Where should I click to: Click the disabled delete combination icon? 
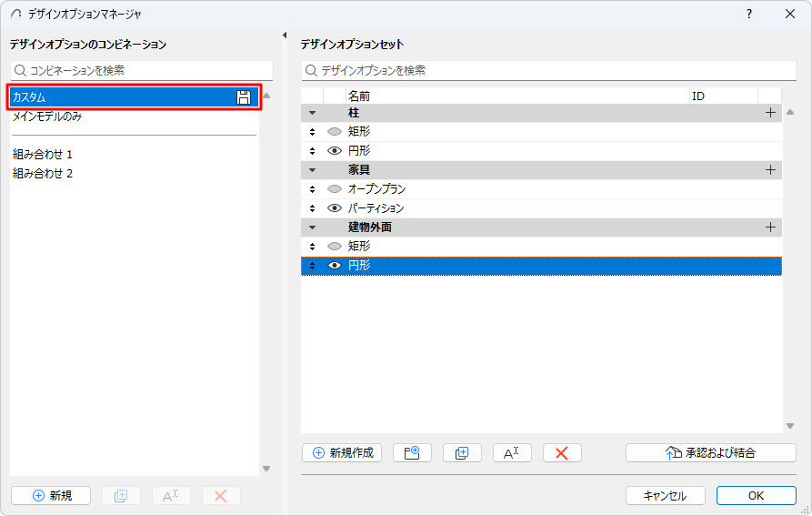coord(221,496)
